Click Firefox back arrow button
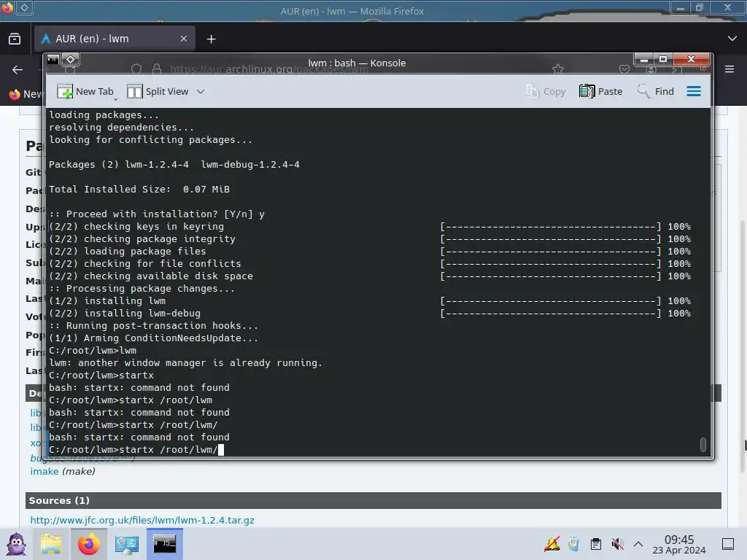The image size is (747, 560). pyautogui.click(x=18, y=70)
